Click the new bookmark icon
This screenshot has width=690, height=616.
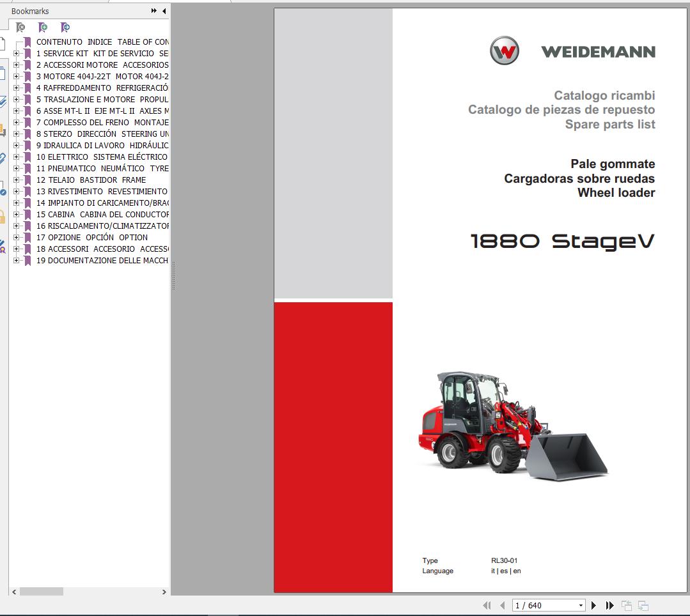tap(43, 27)
